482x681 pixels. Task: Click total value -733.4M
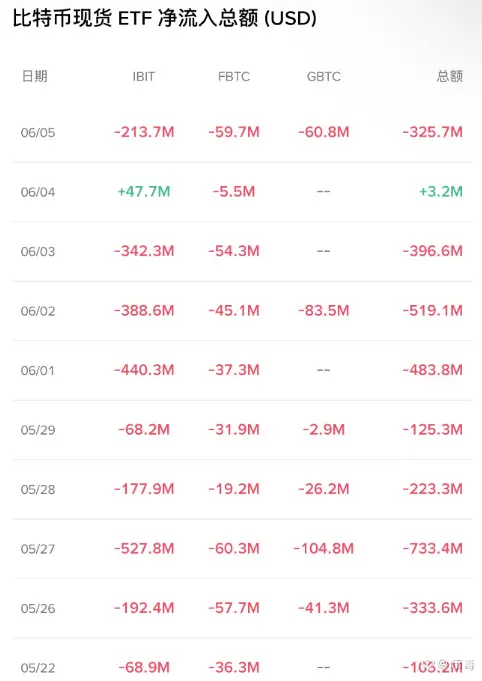432,549
